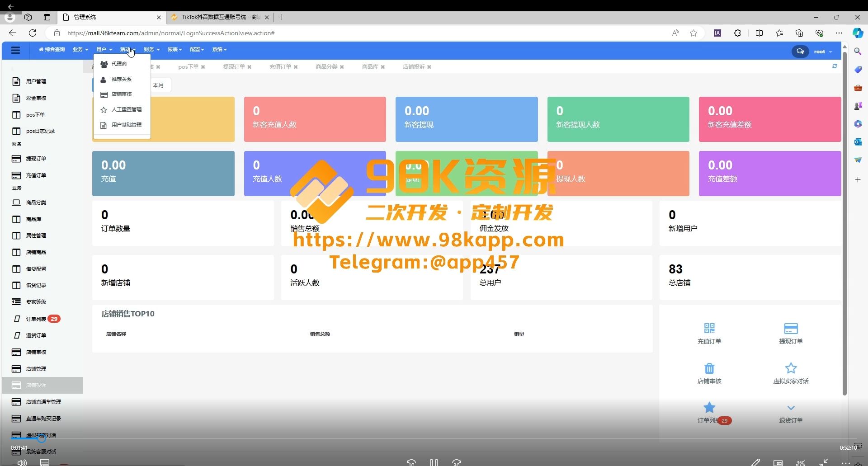The image size is (868, 466).
Task: Expand the 业务 dropdown in navbar
Action: tap(80, 50)
